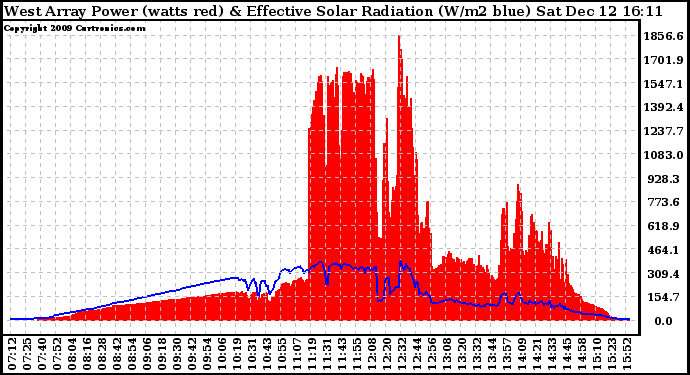Click the 1856.6 y-axis label
This screenshot has height=375, width=690.
click(x=664, y=36)
